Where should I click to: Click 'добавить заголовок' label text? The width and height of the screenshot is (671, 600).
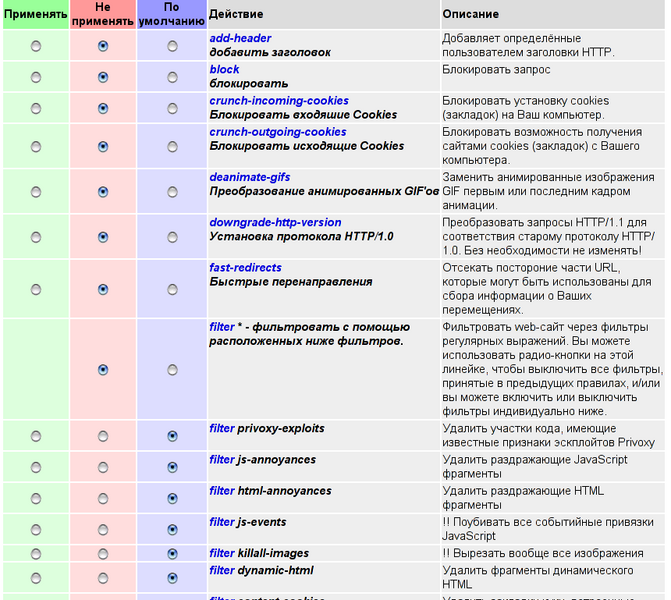pos(270,52)
